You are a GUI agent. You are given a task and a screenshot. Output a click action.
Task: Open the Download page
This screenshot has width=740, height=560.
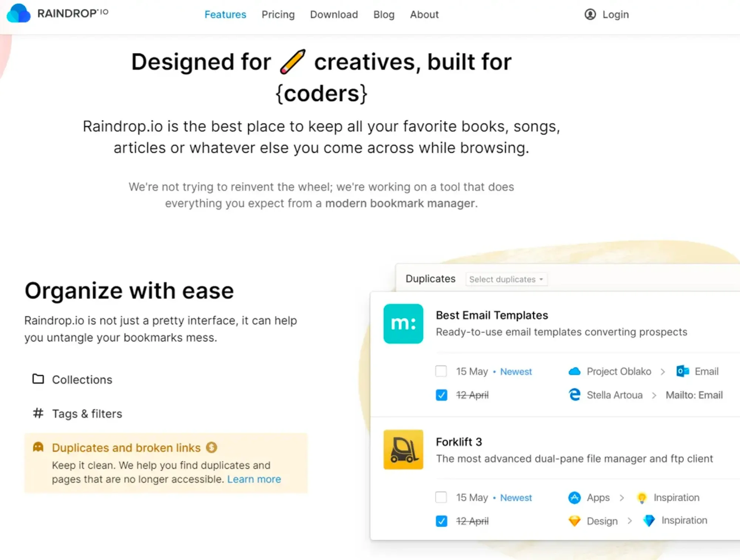point(334,14)
